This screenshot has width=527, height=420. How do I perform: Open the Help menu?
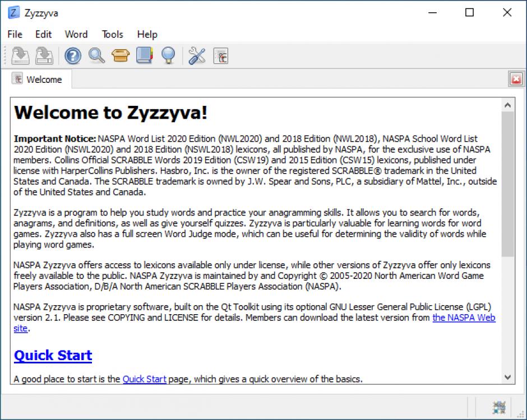pyautogui.click(x=147, y=34)
